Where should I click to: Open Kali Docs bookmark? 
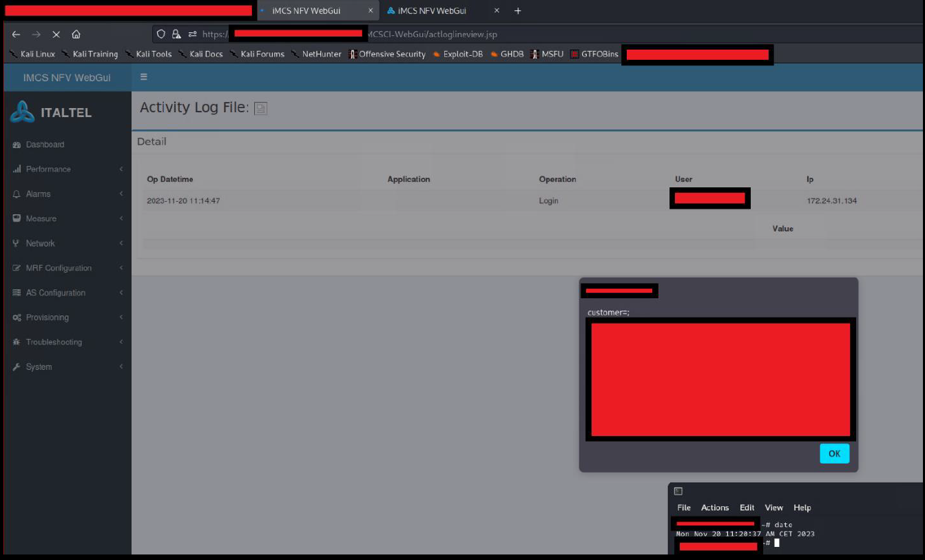point(200,54)
